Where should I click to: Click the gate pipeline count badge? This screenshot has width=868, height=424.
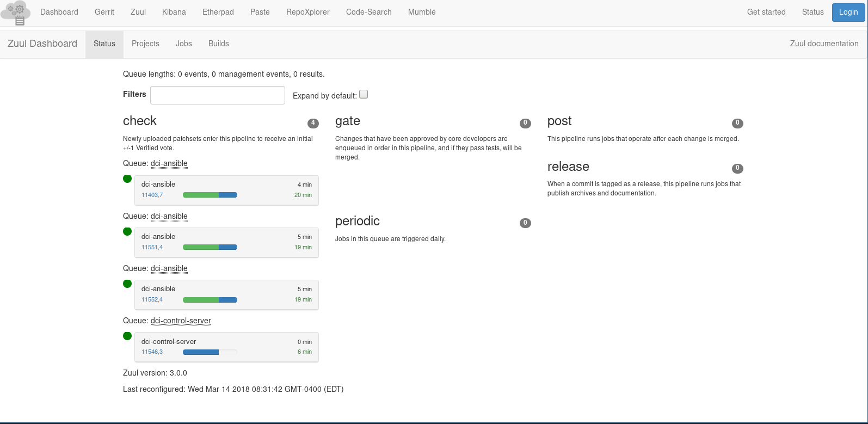point(525,123)
